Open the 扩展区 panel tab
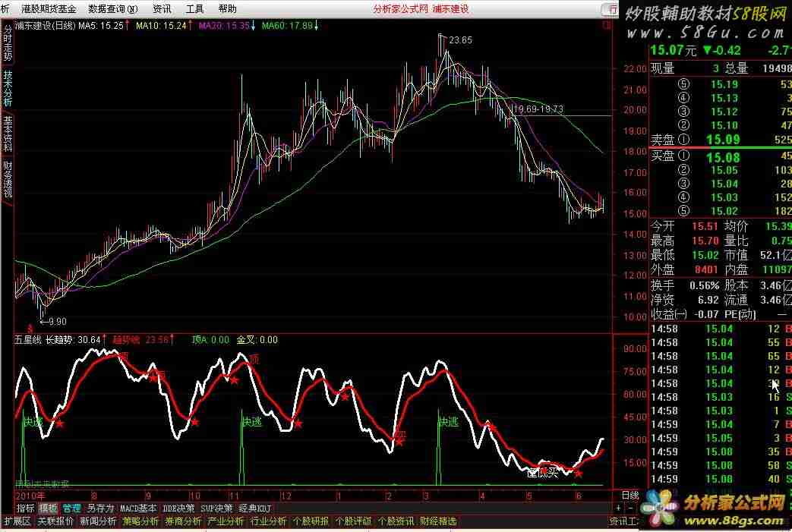792x532 pixels. [17, 521]
